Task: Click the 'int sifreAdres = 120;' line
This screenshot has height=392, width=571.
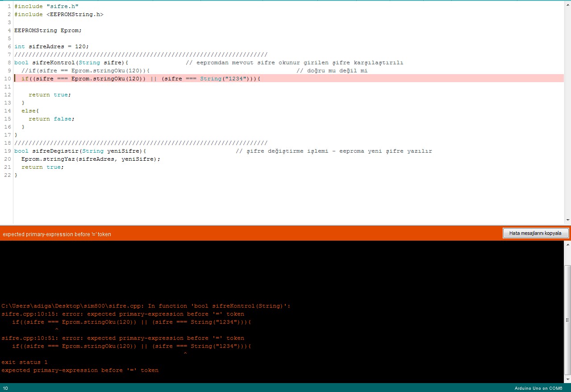Action: coord(51,46)
